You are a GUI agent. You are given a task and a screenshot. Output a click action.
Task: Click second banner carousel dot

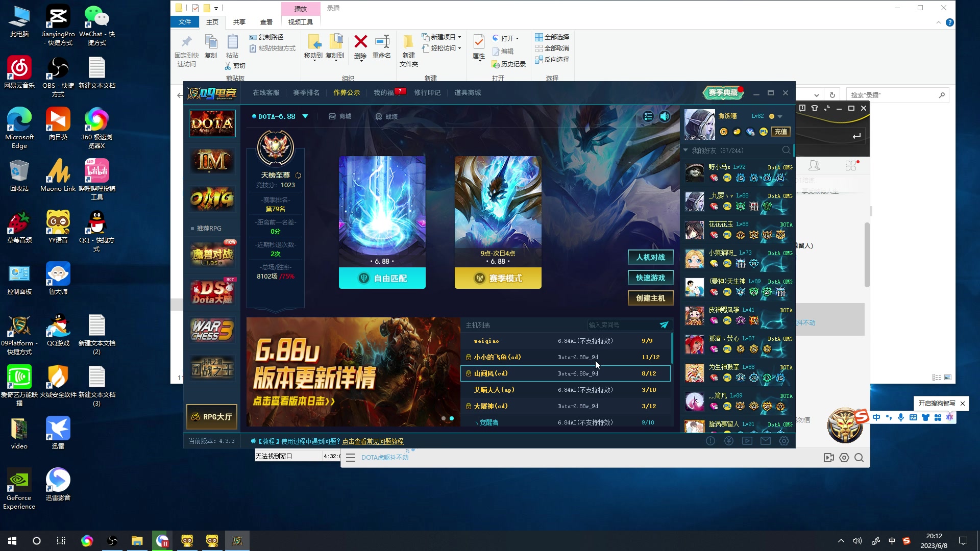tap(452, 418)
